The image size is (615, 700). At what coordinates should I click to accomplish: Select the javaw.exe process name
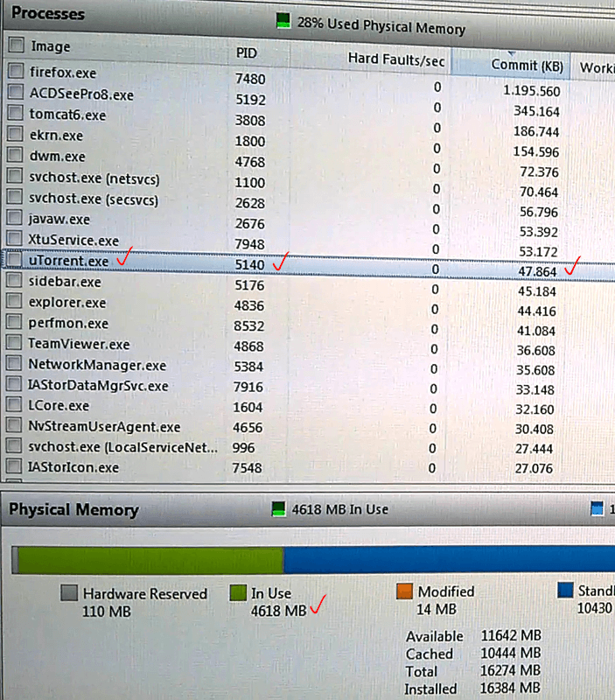coord(59,220)
